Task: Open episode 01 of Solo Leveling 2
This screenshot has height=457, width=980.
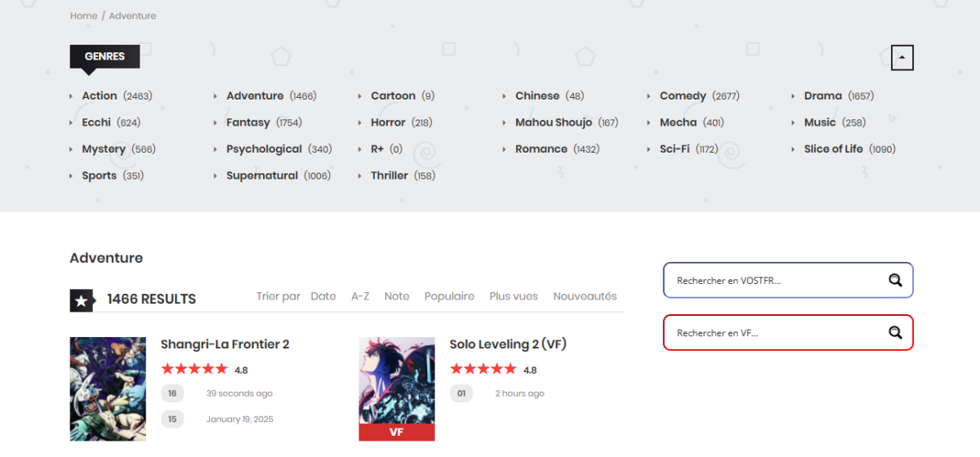Action: tap(461, 393)
